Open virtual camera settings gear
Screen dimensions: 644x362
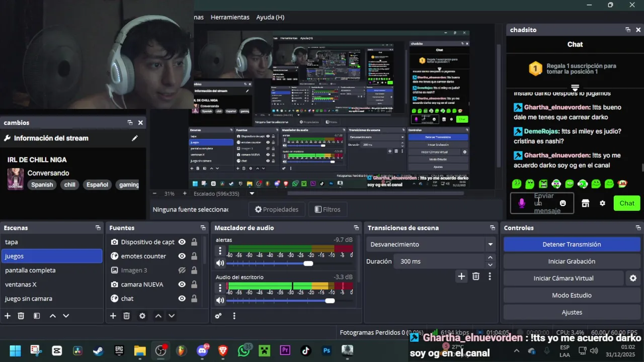pos(633,278)
